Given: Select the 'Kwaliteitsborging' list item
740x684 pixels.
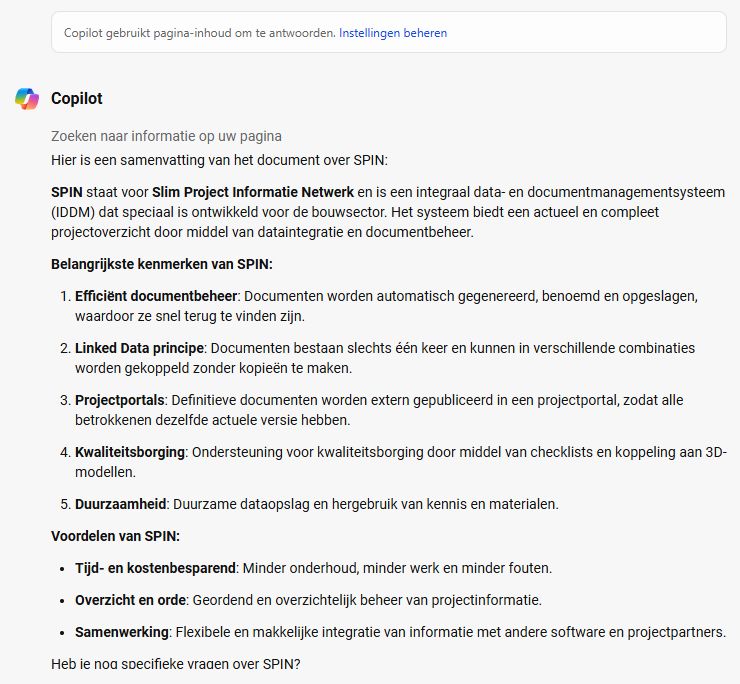Looking at the screenshot, I should pyautogui.click(x=130, y=452).
